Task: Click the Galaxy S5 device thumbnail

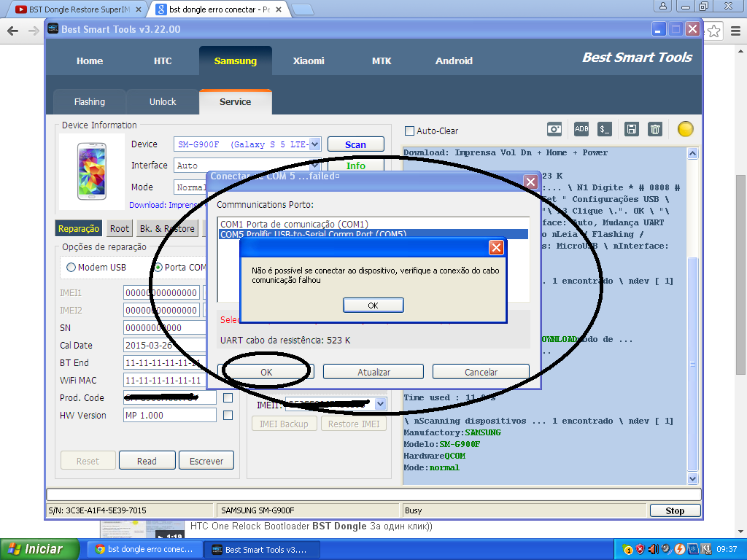Action: [x=91, y=171]
